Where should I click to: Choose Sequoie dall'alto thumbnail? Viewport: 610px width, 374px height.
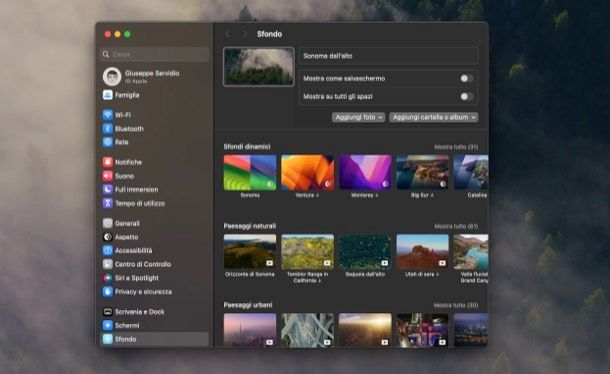click(365, 252)
